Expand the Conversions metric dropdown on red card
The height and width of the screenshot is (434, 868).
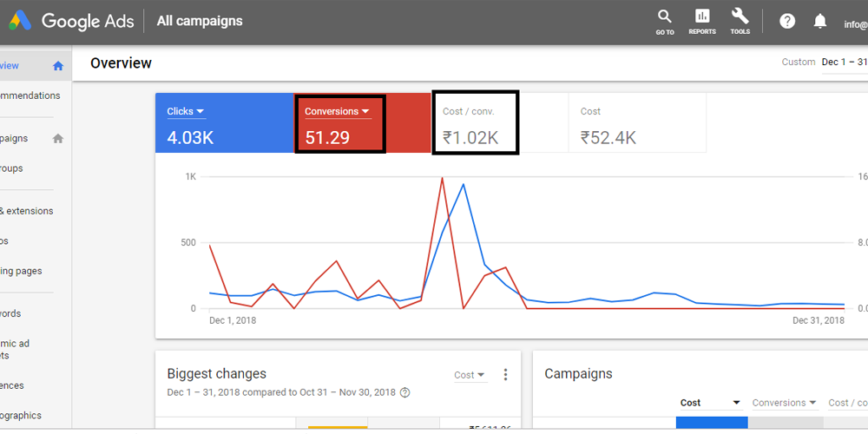365,111
